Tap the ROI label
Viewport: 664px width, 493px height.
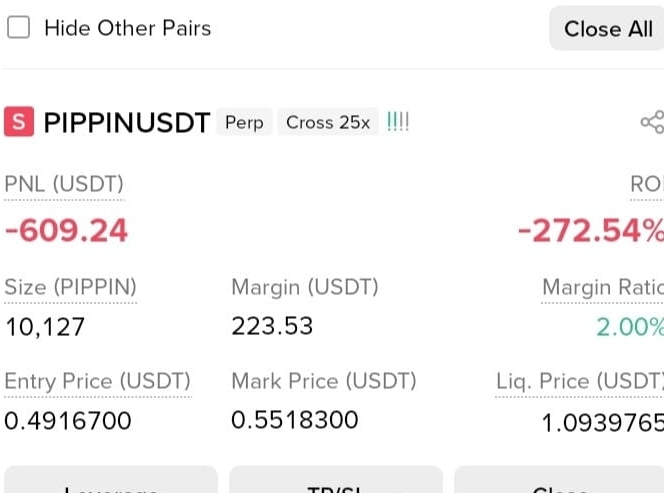[647, 184]
